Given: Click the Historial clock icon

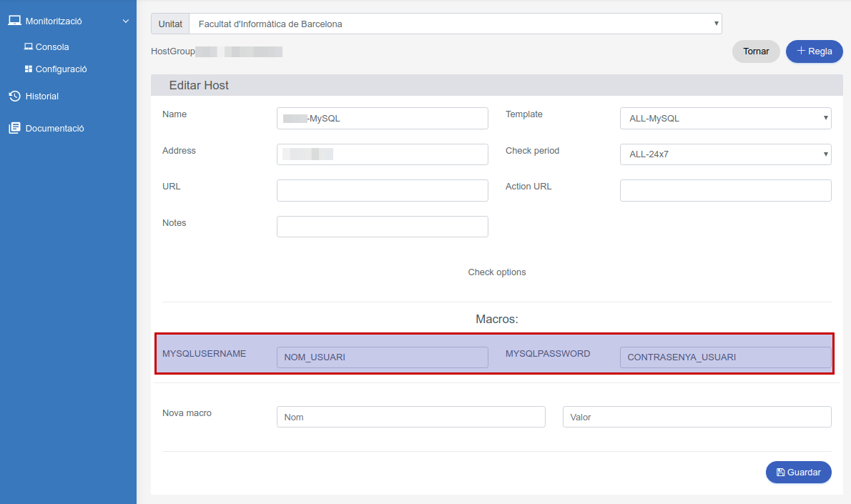Looking at the screenshot, I should pos(14,97).
